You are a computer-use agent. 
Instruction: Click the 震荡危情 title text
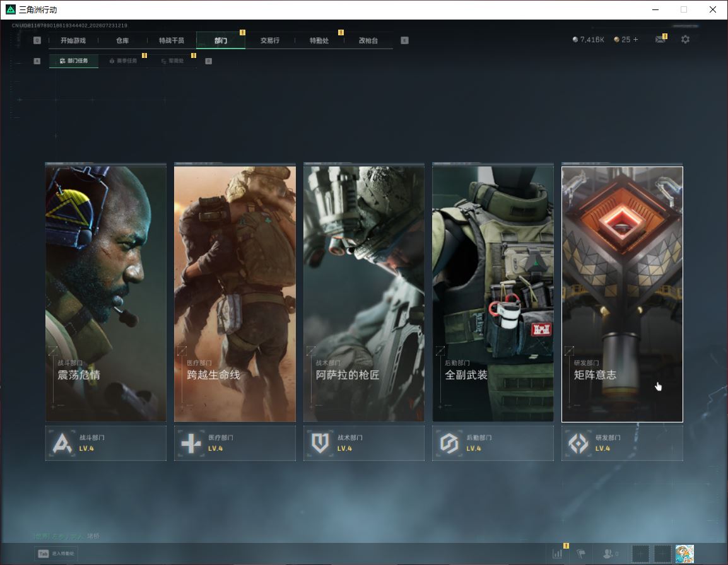pos(78,375)
